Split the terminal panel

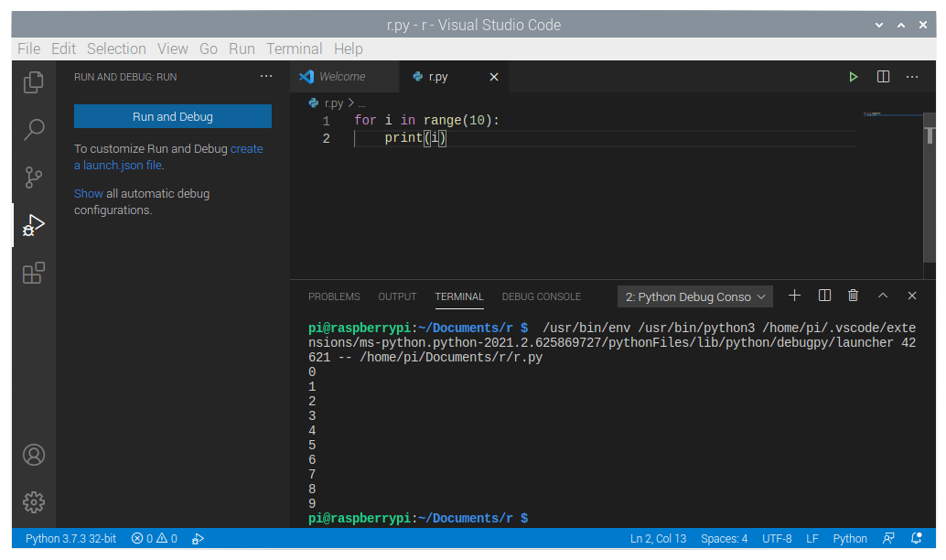click(x=824, y=295)
